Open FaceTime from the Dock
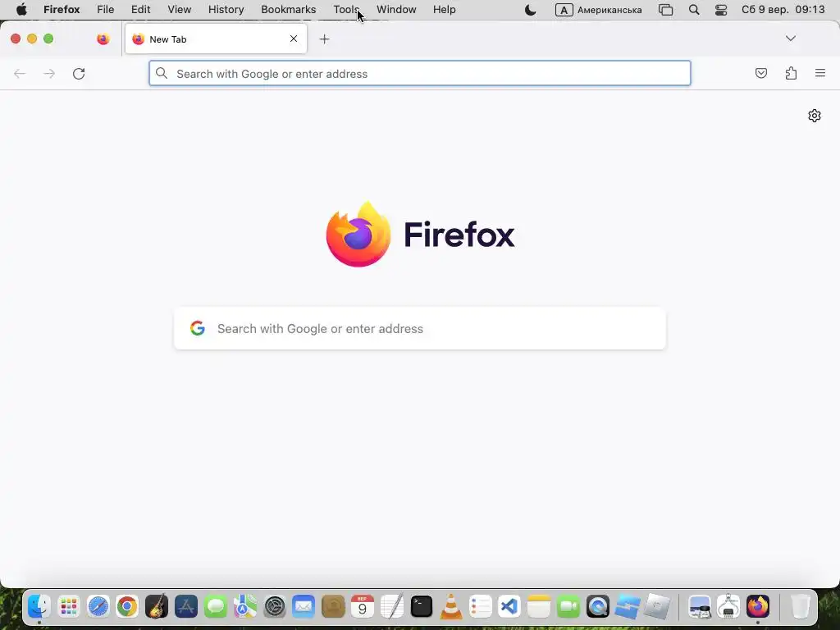Screen dimensions: 840x630 pos(568,606)
